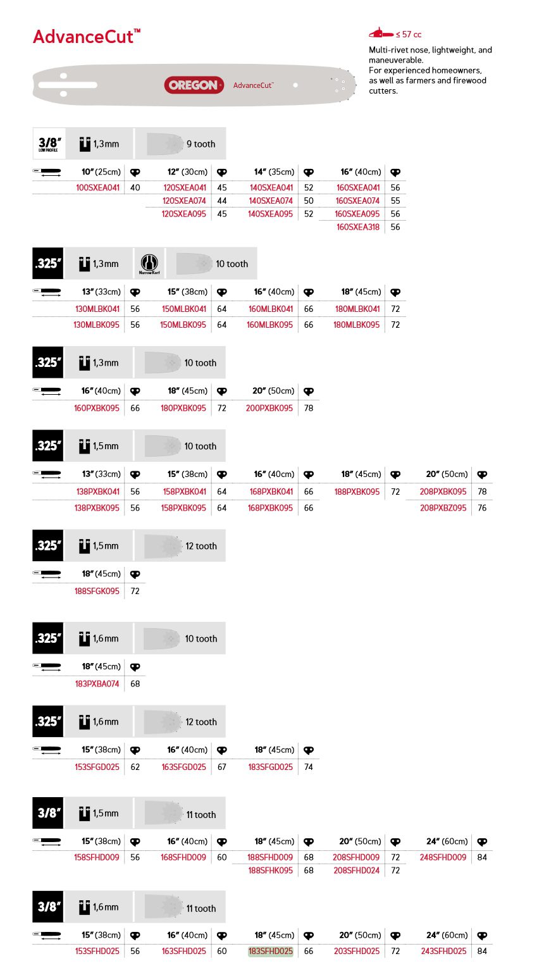
Task: Click the gauge icon beside 1,3mm Narrow Kerf
Action: 85,264
